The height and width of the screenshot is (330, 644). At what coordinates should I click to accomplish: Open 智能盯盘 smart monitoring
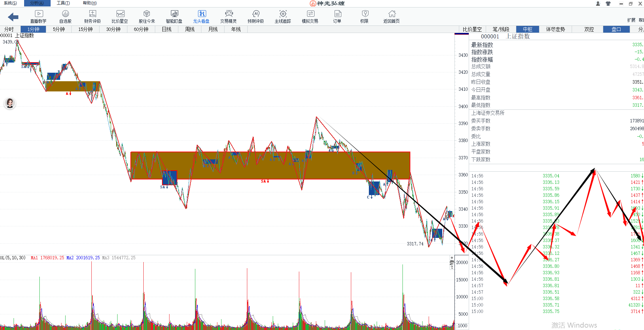click(174, 16)
